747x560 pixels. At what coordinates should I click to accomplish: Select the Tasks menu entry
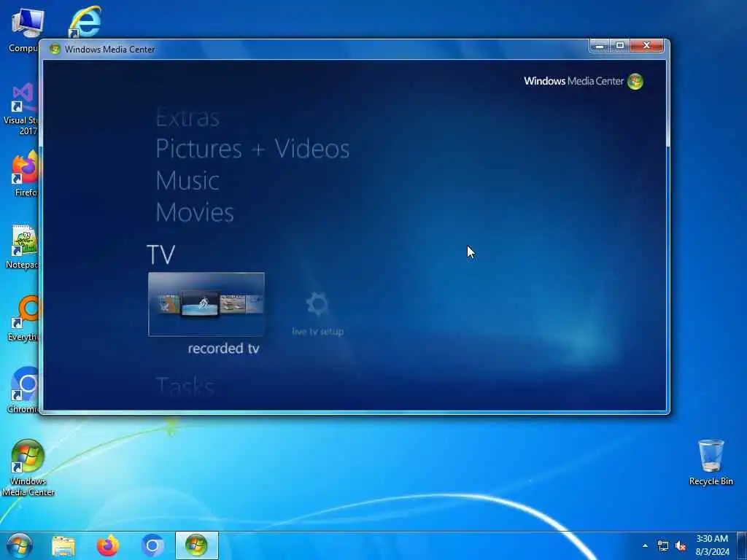click(x=186, y=386)
